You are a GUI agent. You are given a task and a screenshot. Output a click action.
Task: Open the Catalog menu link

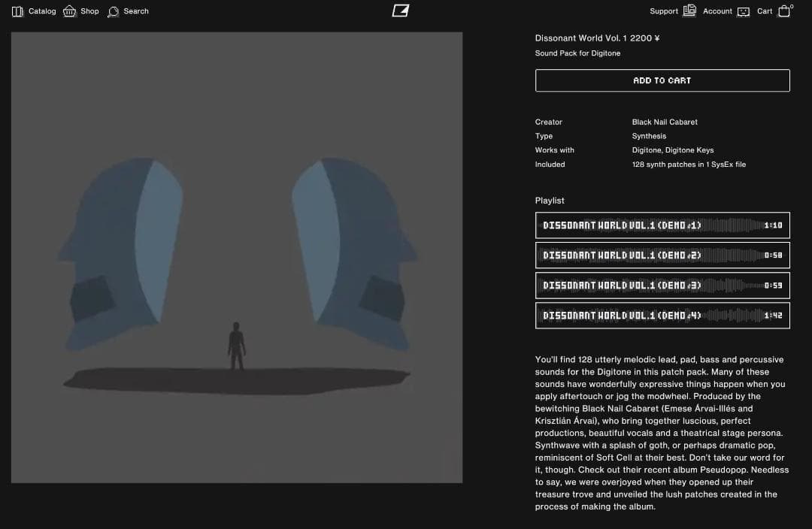tap(42, 11)
